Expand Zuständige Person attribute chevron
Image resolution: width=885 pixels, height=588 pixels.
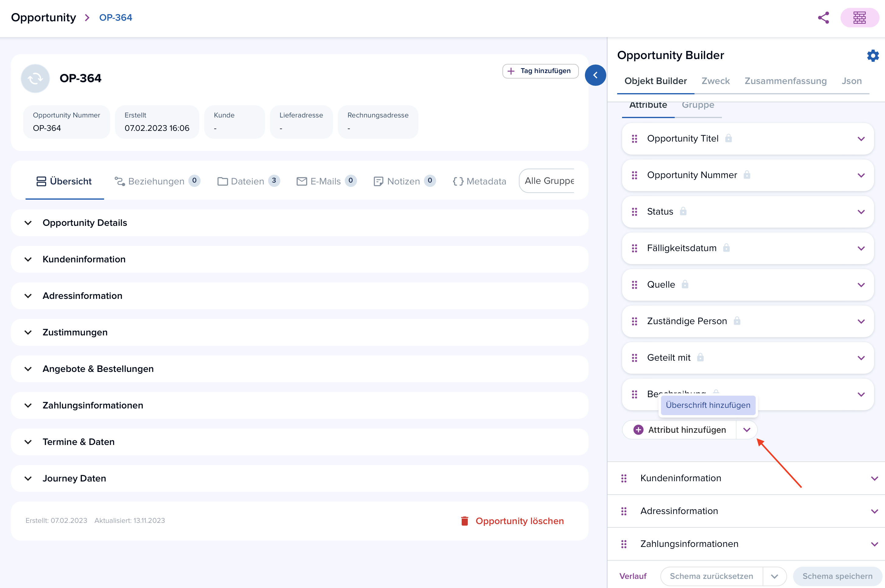pyautogui.click(x=861, y=322)
